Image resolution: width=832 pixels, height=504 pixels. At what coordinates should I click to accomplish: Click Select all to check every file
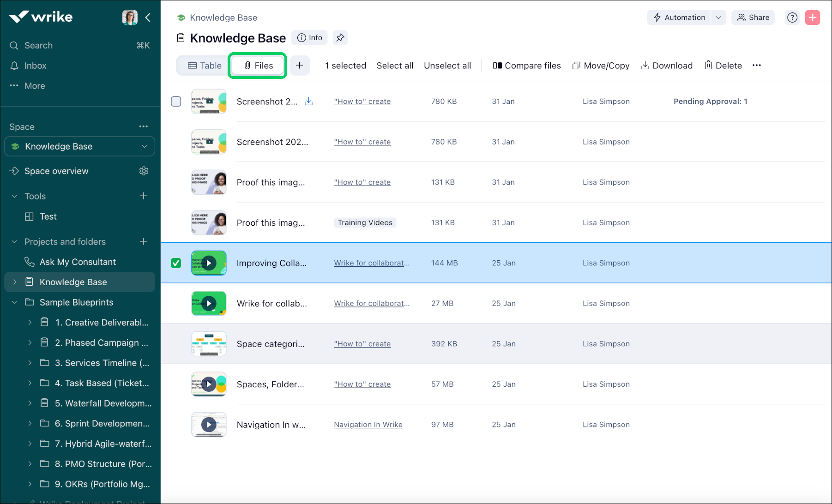[395, 65]
